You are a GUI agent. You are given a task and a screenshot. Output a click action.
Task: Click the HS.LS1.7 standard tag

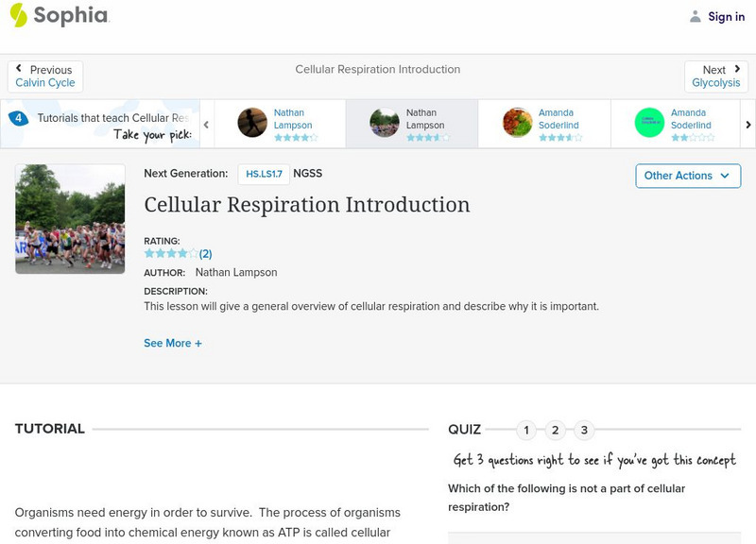coord(264,174)
